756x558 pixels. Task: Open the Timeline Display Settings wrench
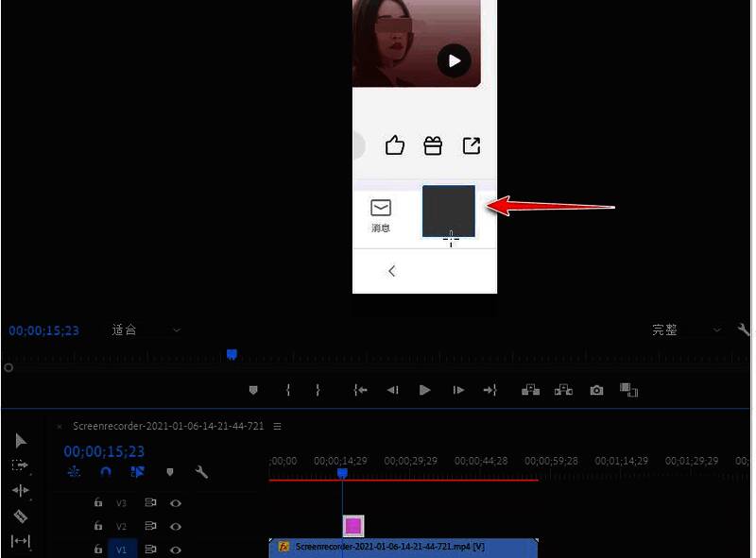coord(202,472)
